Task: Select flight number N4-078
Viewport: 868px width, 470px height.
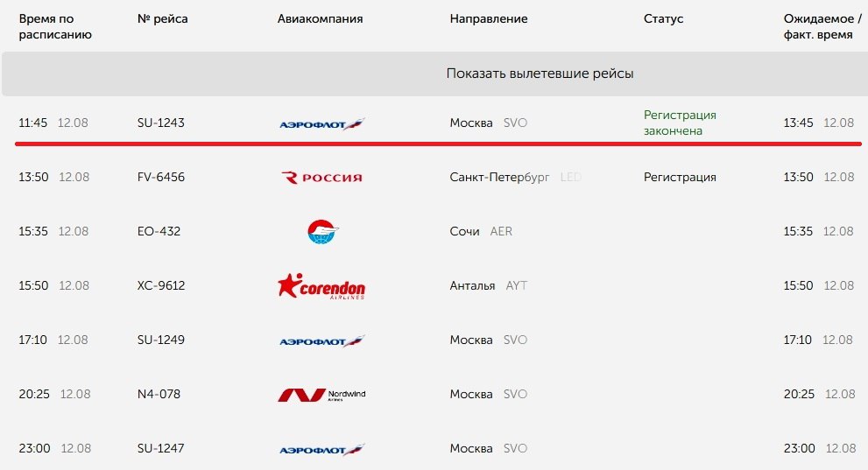Action: pyautogui.click(x=159, y=394)
